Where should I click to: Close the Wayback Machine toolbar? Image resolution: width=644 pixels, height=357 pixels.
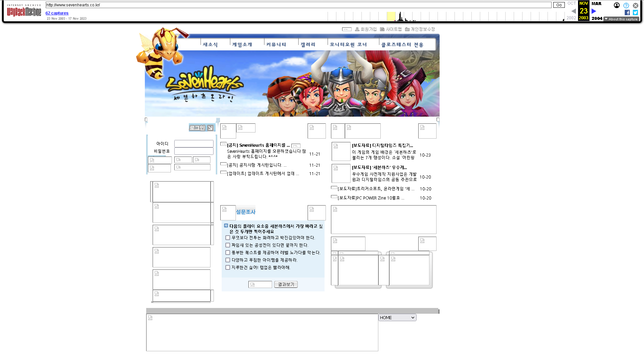(636, 5)
